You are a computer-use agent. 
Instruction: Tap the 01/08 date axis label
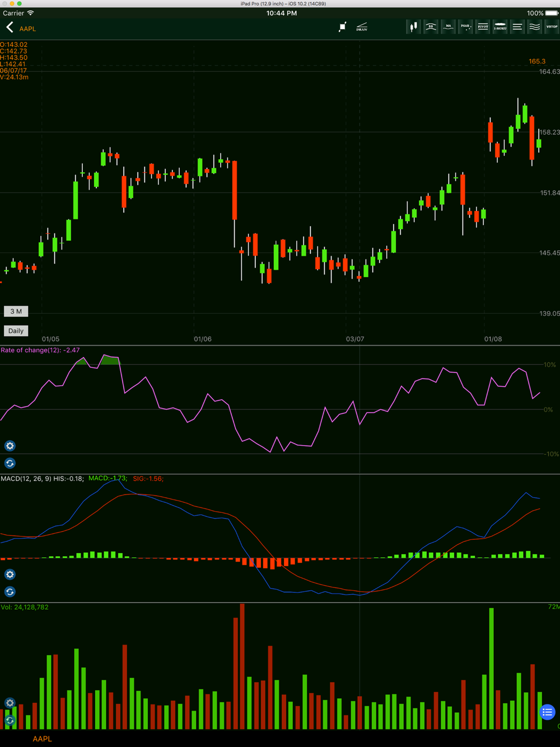tap(493, 339)
